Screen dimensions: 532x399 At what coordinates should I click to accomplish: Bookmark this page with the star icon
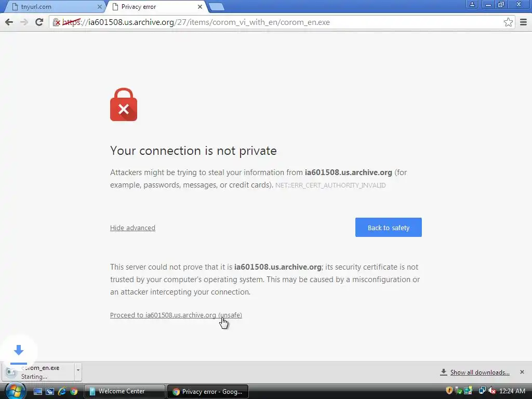pyautogui.click(x=508, y=22)
